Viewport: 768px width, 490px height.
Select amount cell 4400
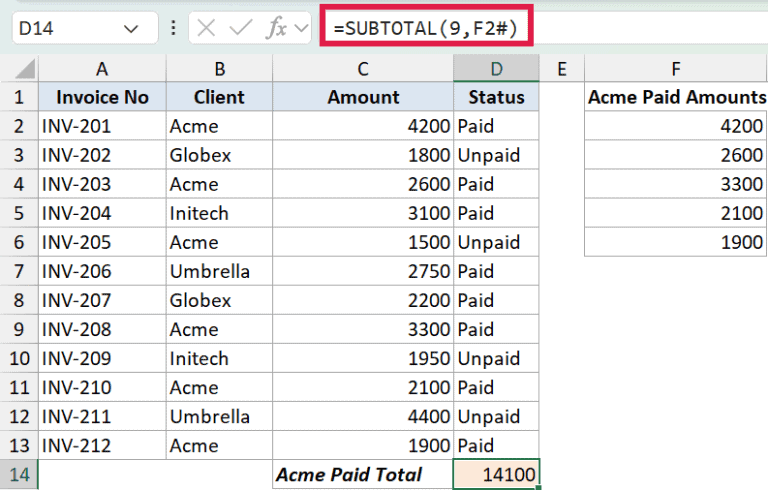(x=363, y=416)
